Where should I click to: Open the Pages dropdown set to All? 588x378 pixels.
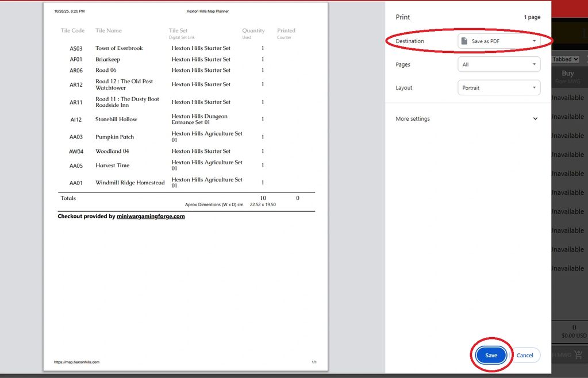click(x=499, y=64)
